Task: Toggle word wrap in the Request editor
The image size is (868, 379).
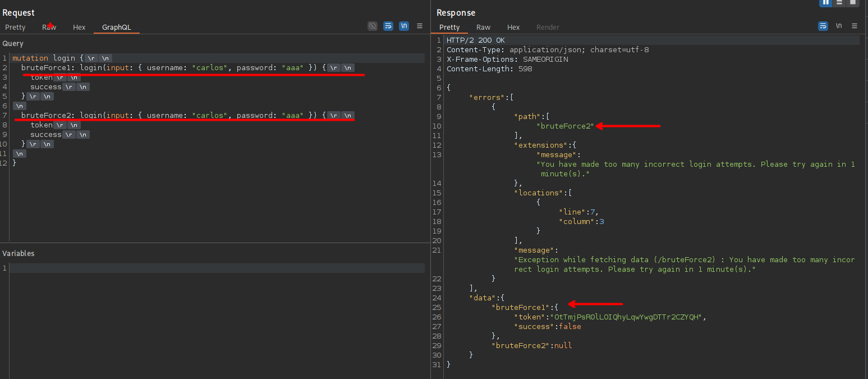Action: coord(388,26)
